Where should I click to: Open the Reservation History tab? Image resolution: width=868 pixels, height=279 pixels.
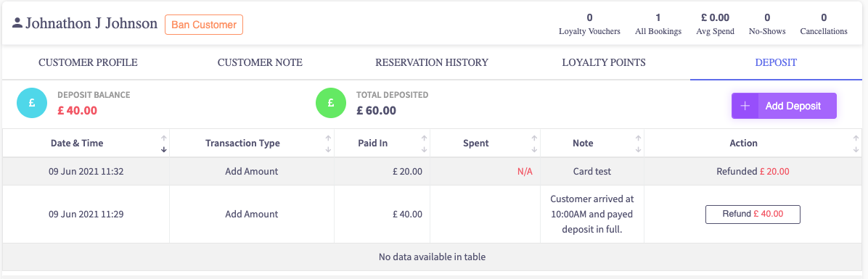tap(432, 62)
